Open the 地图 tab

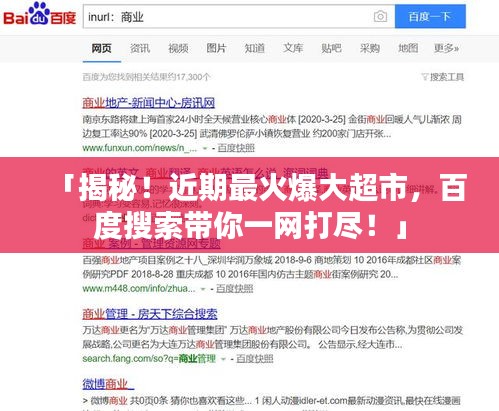(408, 49)
